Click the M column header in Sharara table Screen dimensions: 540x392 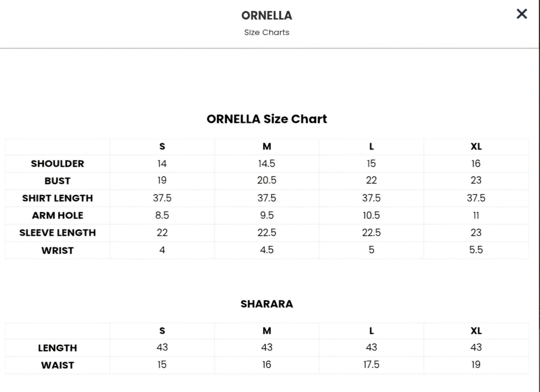coord(266,331)
